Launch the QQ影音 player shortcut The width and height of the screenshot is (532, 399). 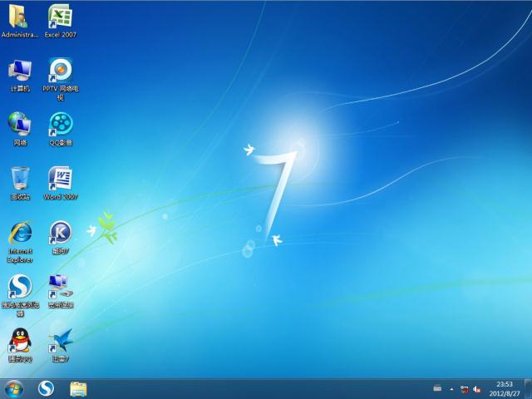click(61, 129)
